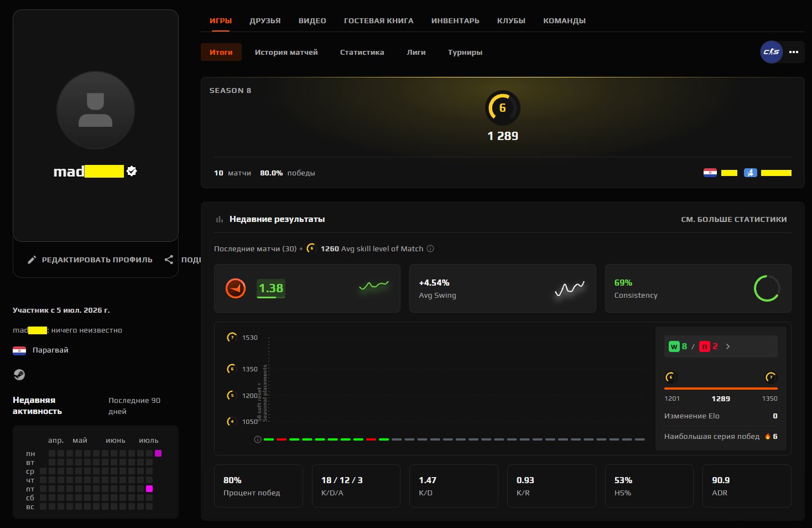Click the Paraguay flag beside Парагвай
This screenshot has width=812, height=528.
pyautogui.click(x=19, y=350)
